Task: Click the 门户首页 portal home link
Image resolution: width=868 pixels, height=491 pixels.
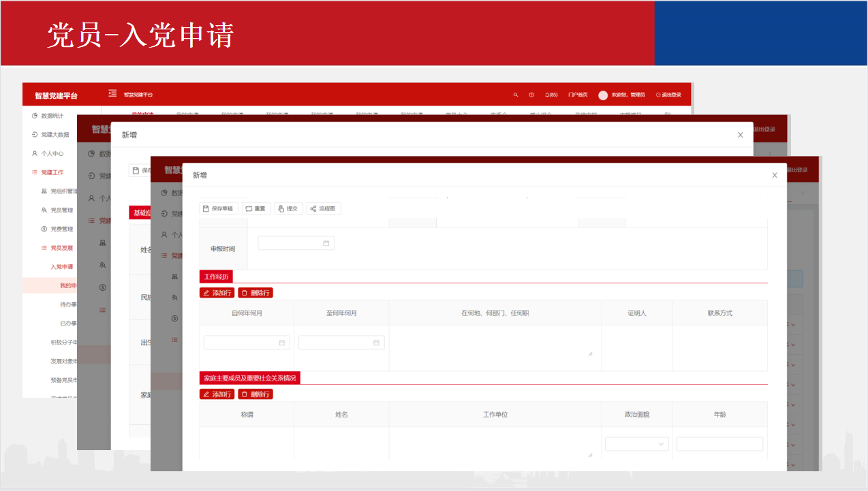Action: click(578, 95)
